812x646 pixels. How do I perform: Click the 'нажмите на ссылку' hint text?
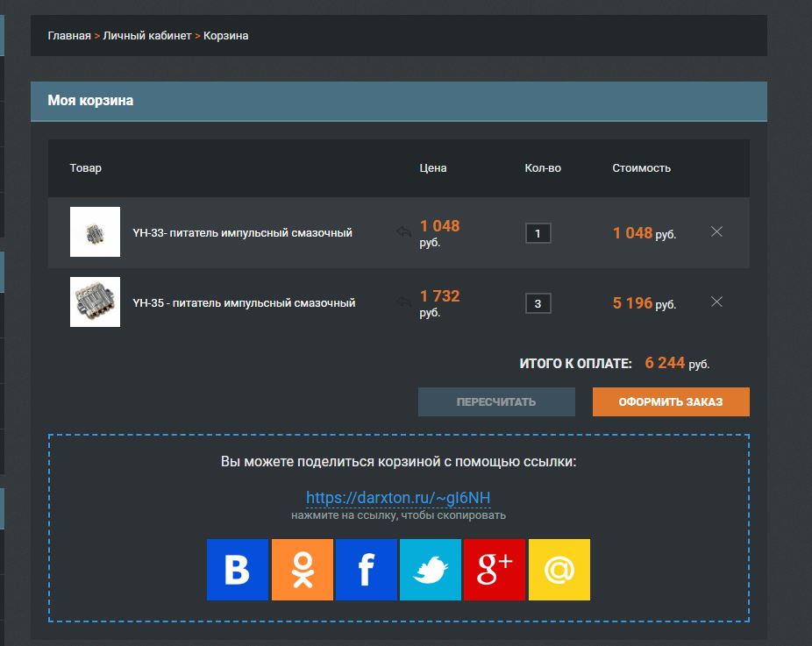398,515
